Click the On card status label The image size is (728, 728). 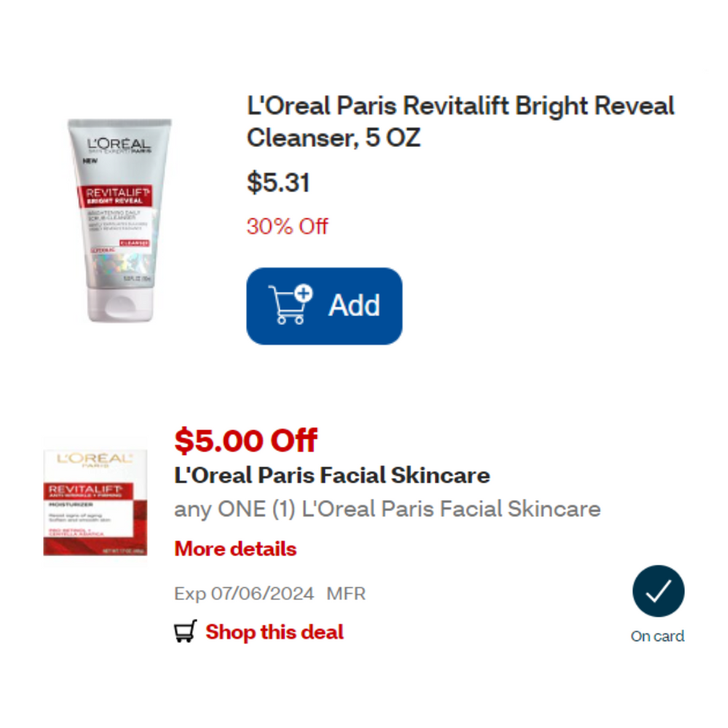pyautogui.click(x=657, y=636)
